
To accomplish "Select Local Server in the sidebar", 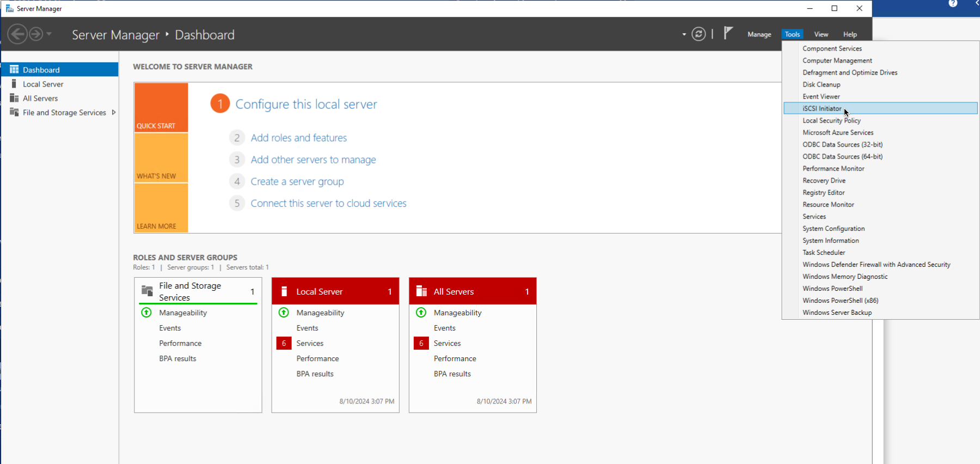I will click(x=59, y=84).
